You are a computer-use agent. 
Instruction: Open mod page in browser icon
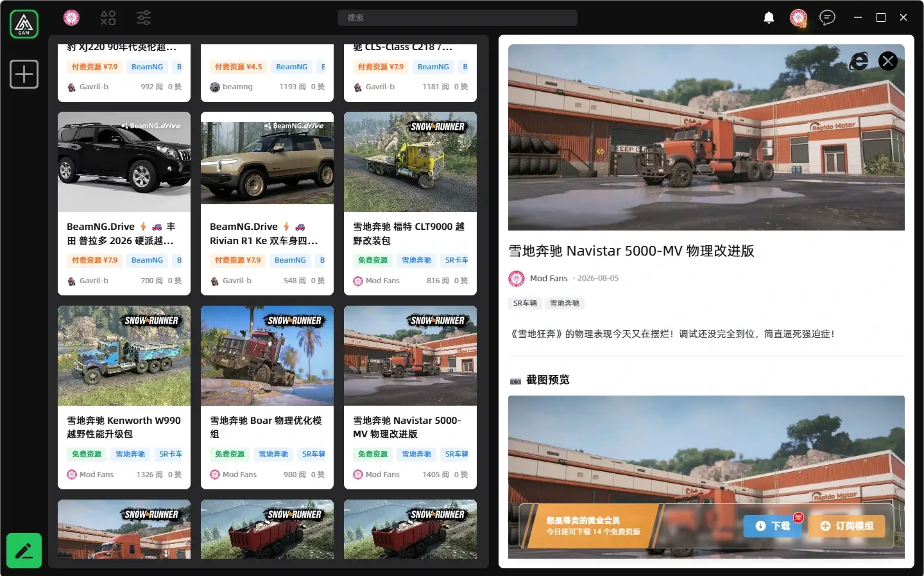859,61
